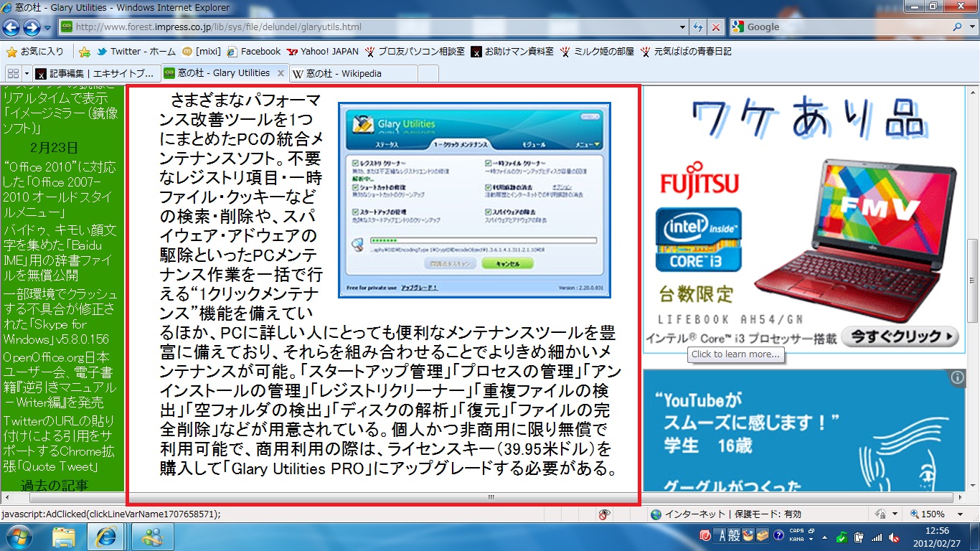Open the Twitter - ホーム bookmark

(x=136, y=52)
